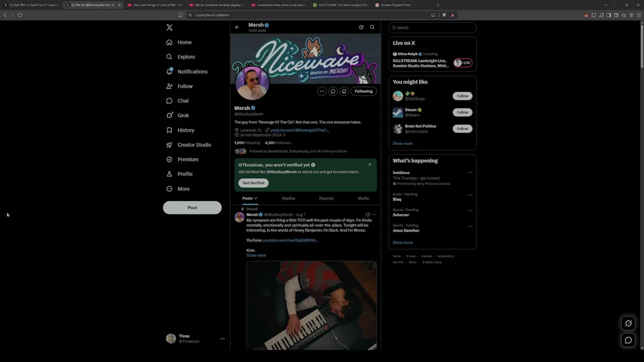Open the more options button on Mersh's profile
Screen dimensions: 644x362
322,91
